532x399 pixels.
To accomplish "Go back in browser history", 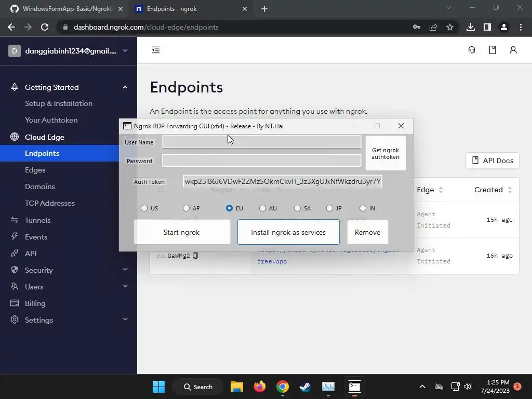I will pos(11,27).
